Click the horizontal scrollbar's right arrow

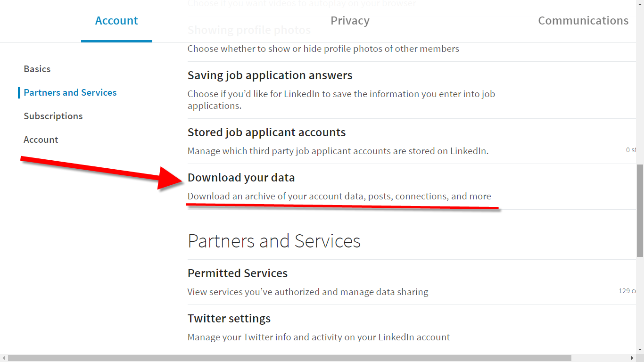pos(632,358)
